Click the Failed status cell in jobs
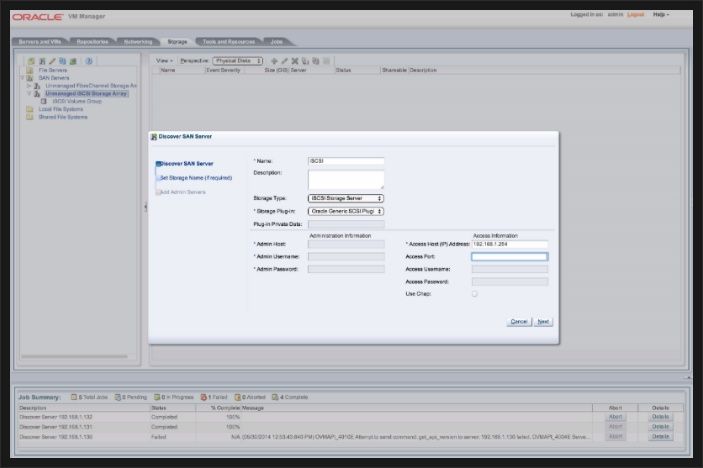Image resolution: width=703 pixels, height=468 pixels. pos(159,437)
